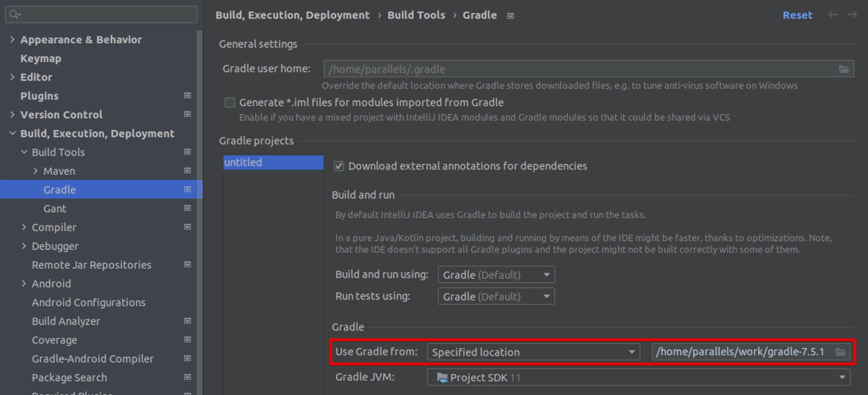Click the search field magnifier icon
This screenshot has height=395, width=868.
14,14
